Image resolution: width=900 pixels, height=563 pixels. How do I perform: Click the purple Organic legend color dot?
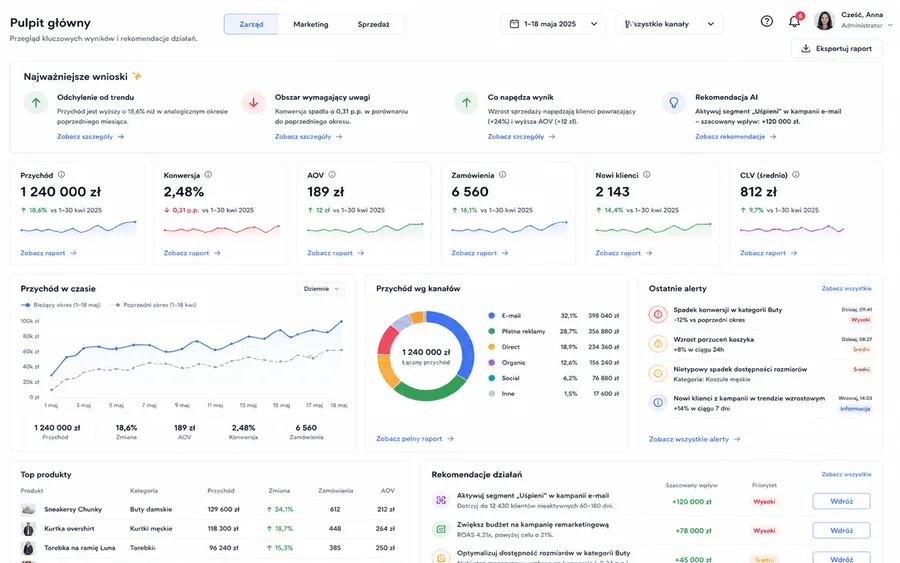tap(491, 363)
